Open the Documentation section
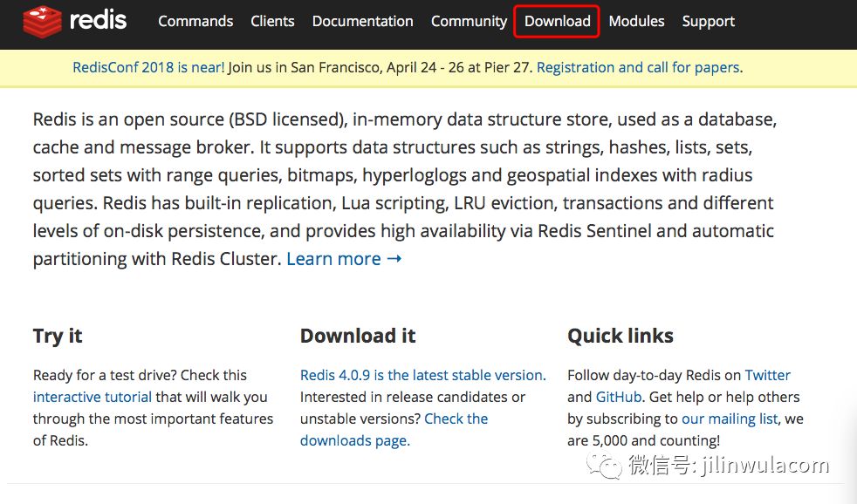 pos(362,21)
